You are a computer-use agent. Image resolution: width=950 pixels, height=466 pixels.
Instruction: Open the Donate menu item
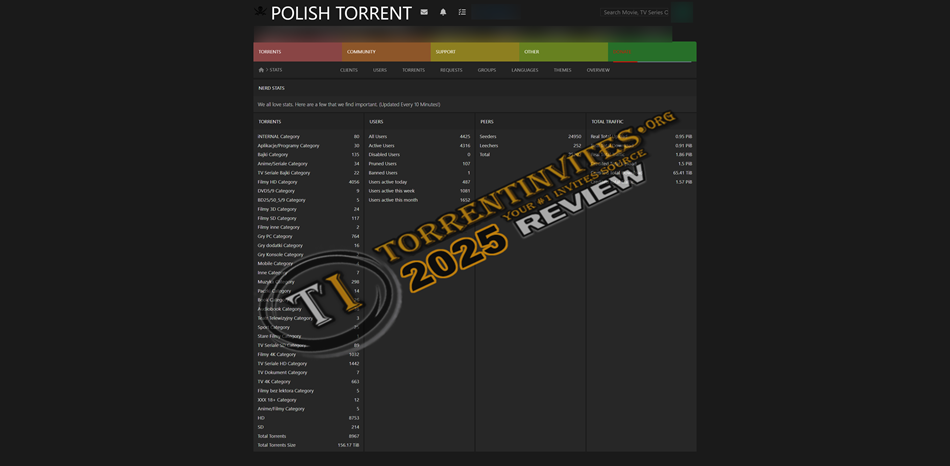click(x=652, y=52)
